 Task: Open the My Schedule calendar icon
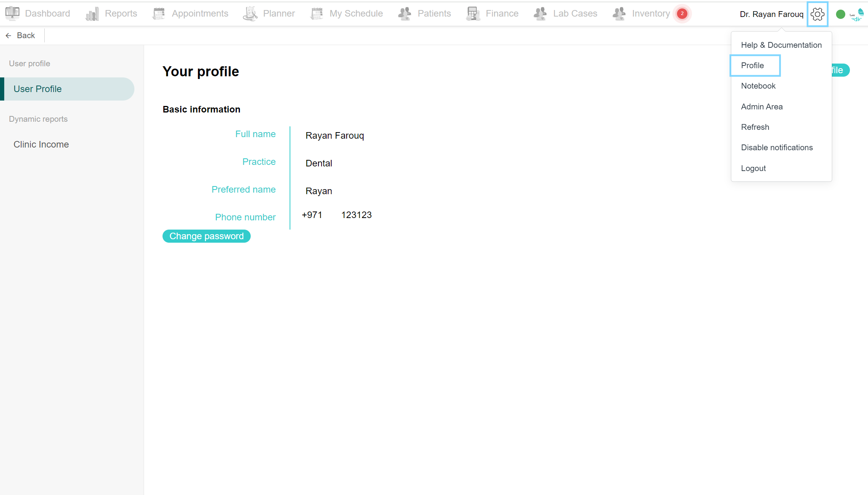[317, 13]
